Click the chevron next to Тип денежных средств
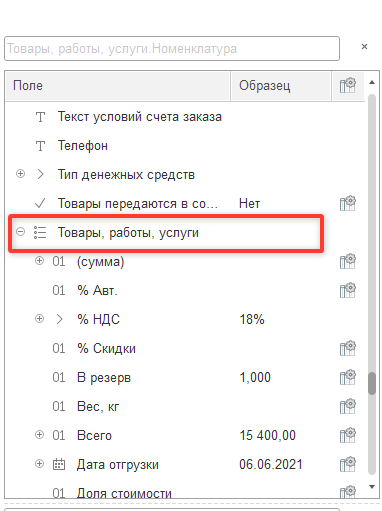The width and height of the screenshot is (382, 511). click(x=40, y=174)
